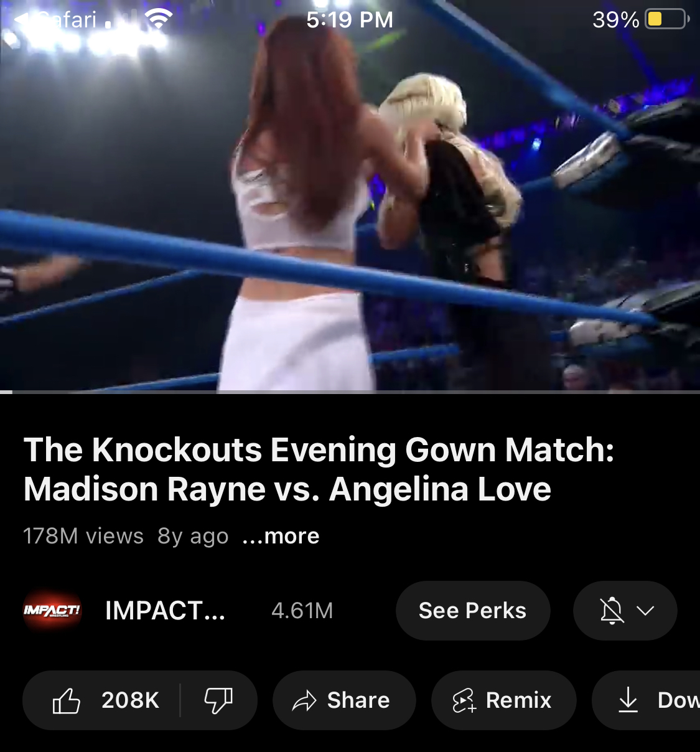Image resolution: width=700 pixels, height=752 pixels.
Task: Tap the thumbs up like icon
Action: [67, 700]
